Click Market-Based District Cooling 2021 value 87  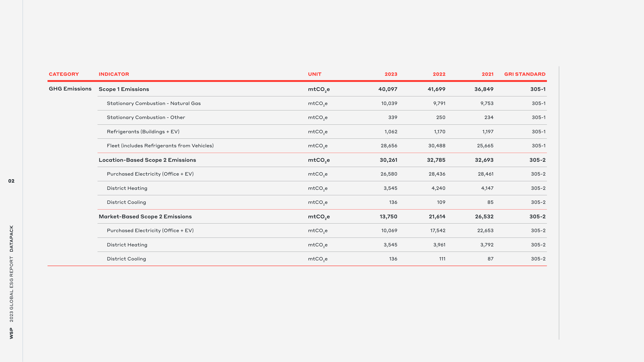[x=491, y=259]
